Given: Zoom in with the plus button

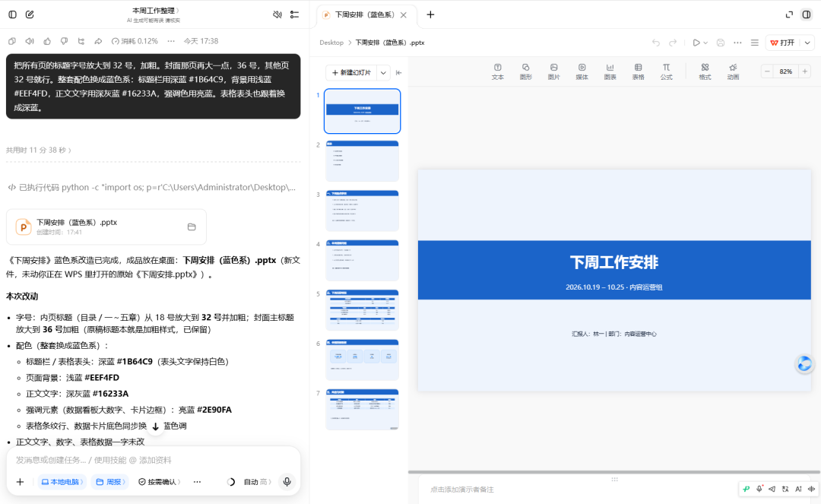Looking at the screenshot, I should (805, 71).
